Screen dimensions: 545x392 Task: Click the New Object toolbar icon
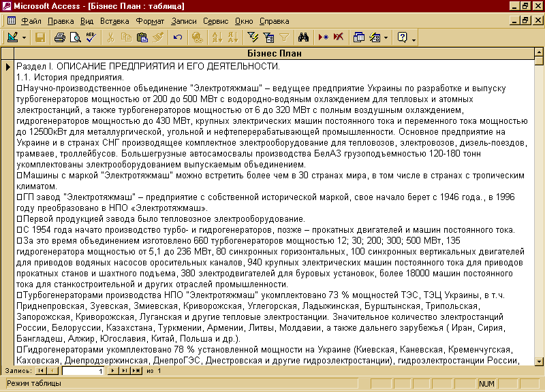coord(375,37)
